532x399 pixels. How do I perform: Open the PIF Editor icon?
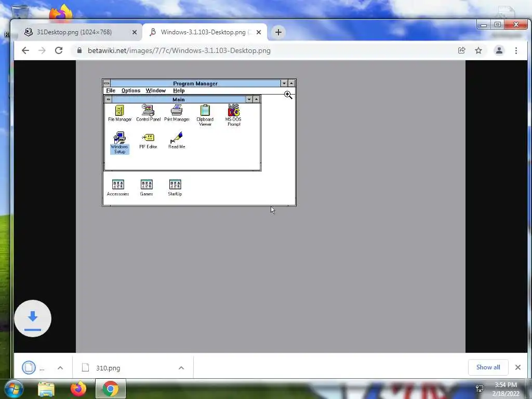coord(148,140)
